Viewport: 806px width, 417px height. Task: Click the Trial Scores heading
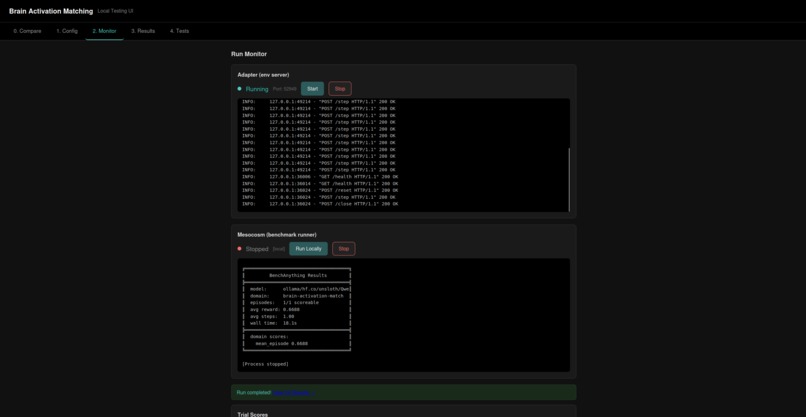[x=252, y=414]
